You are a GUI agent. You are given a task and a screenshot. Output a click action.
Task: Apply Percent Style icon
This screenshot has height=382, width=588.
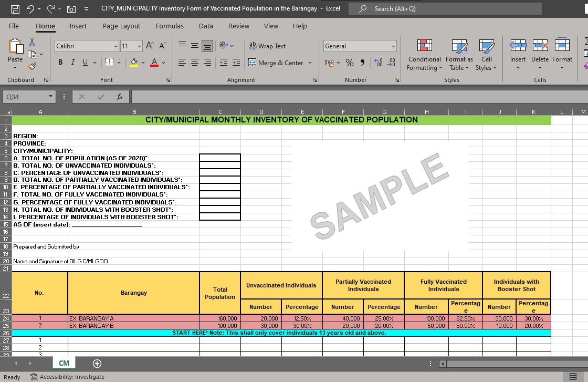point(350,63)
